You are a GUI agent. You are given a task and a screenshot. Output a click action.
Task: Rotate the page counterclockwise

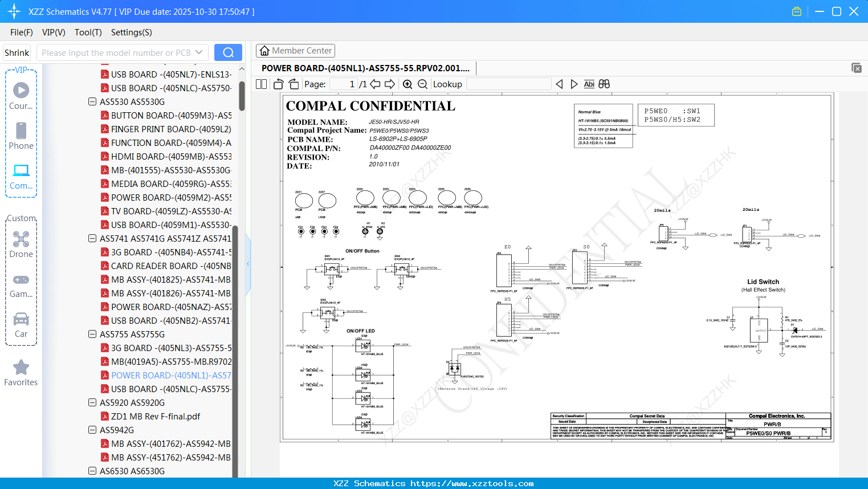279,84
